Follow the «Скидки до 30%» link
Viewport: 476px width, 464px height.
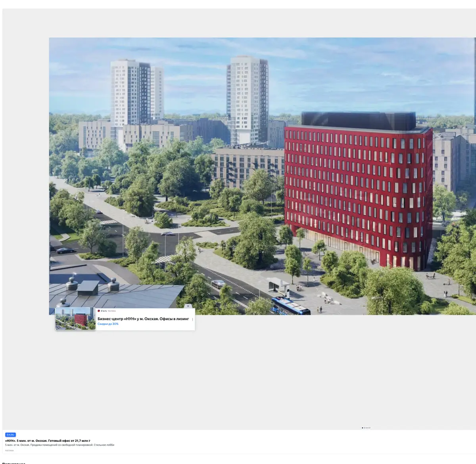(108, 324)
